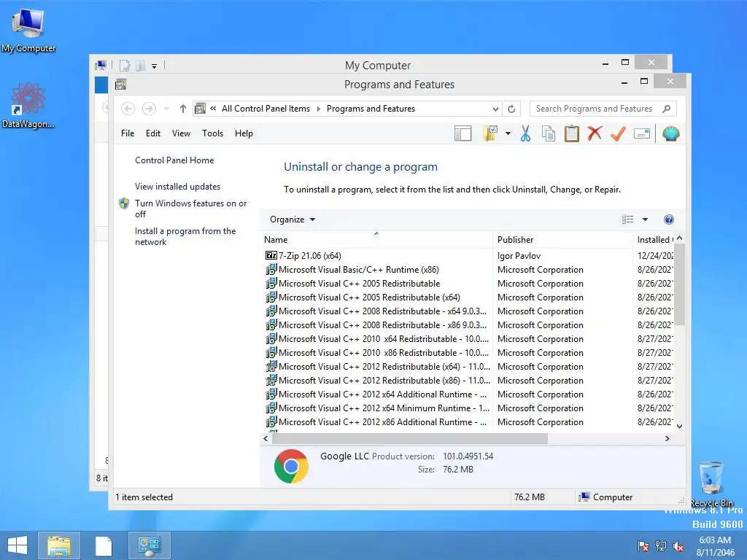Sort by Installed On column header
This screenshot has width=747, height=560.
(654, 240)
